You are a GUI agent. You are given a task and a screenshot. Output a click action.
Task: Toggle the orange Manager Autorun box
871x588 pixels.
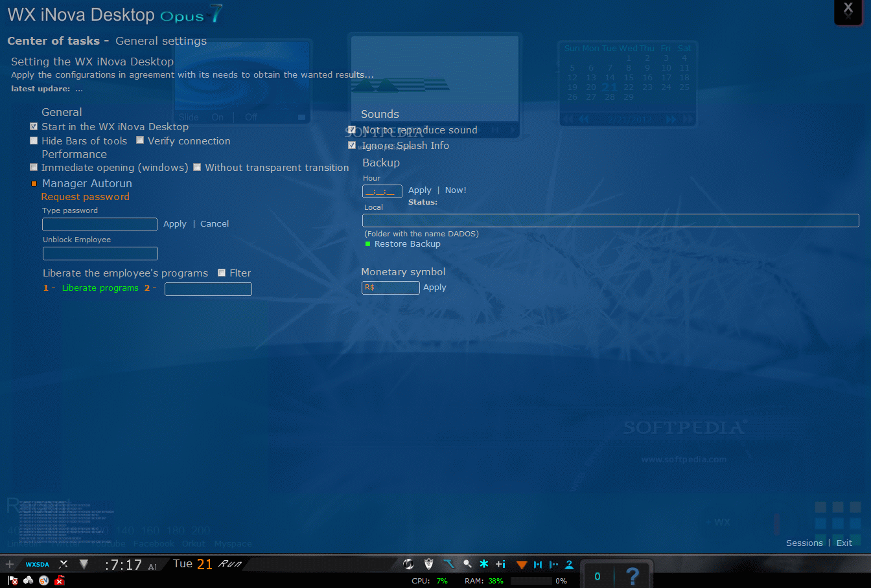[x=34, y=184]
